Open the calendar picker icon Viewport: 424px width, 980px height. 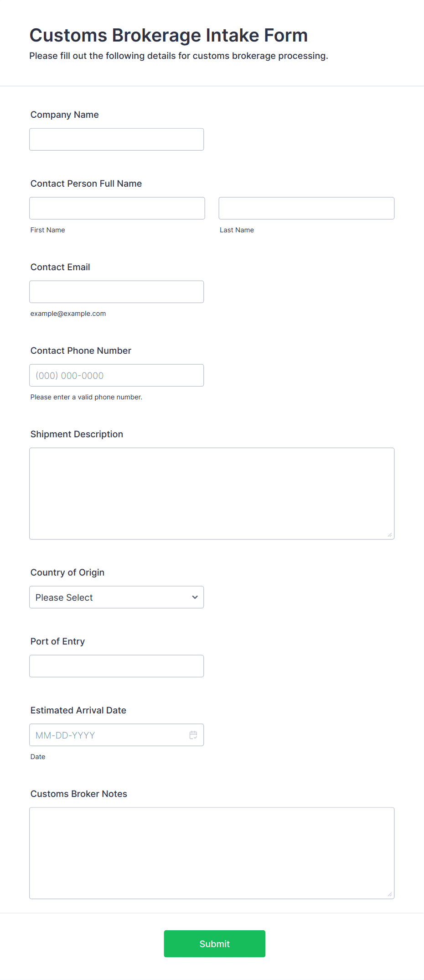point(193,735)
